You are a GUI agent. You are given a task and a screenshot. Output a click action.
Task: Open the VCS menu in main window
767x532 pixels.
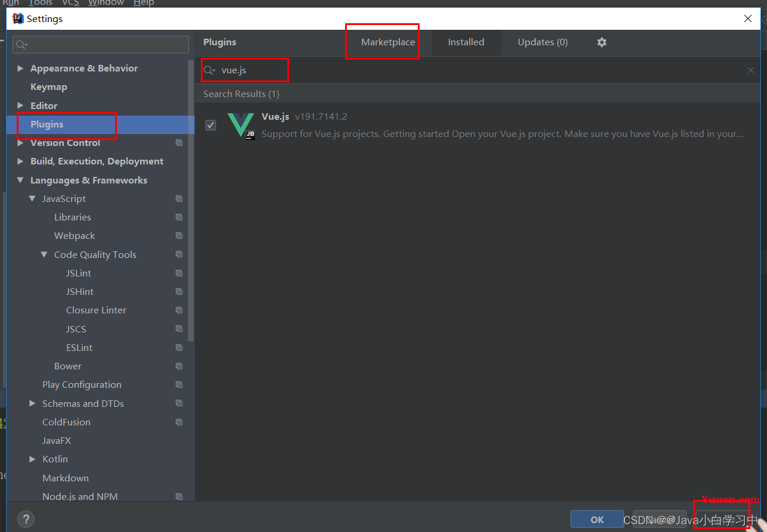click(x=70, y=3)
